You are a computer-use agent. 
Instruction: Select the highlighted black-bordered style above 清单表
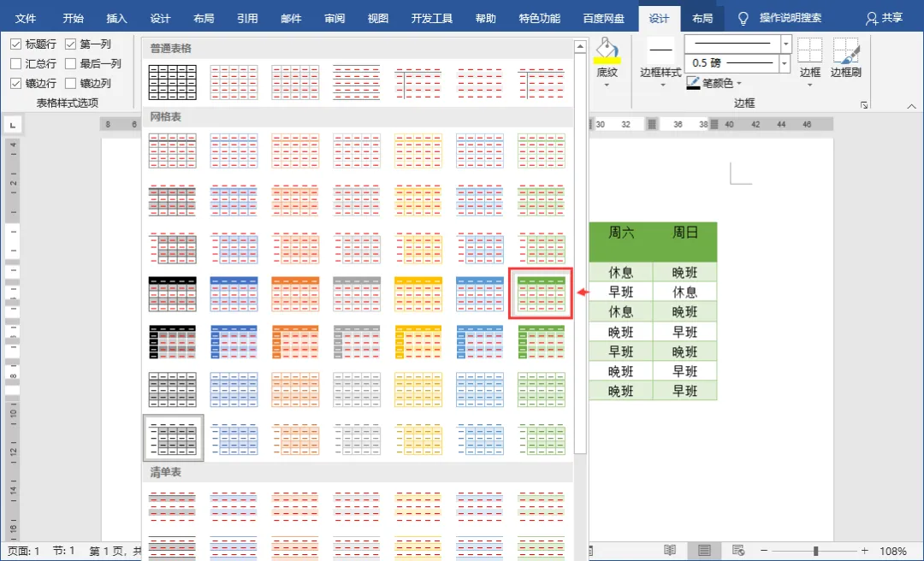pyautogui.click(x=173, y=438)
